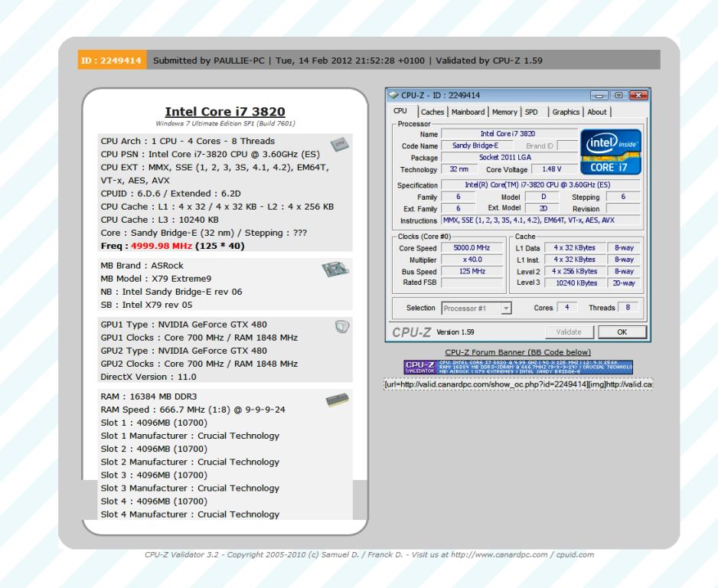Click the GPU icon beside GeForce GTX 480
This screenshot has height=588, width=718.
[x=342, y=328]
